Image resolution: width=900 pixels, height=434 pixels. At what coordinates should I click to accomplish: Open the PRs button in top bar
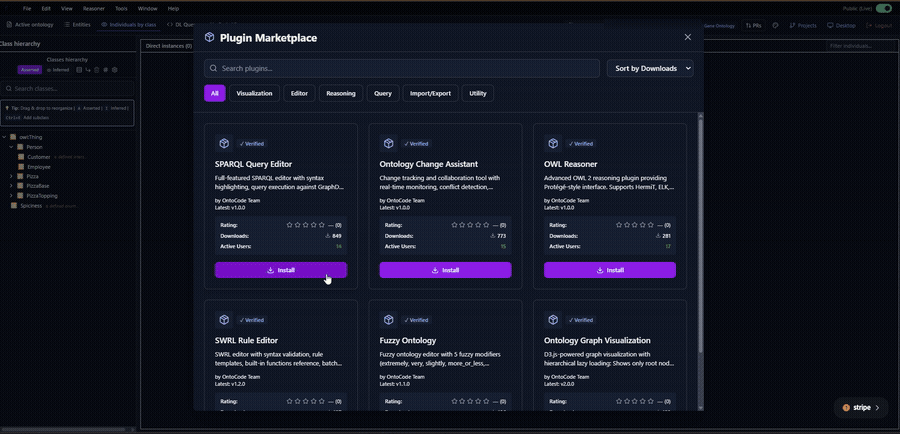754,25
